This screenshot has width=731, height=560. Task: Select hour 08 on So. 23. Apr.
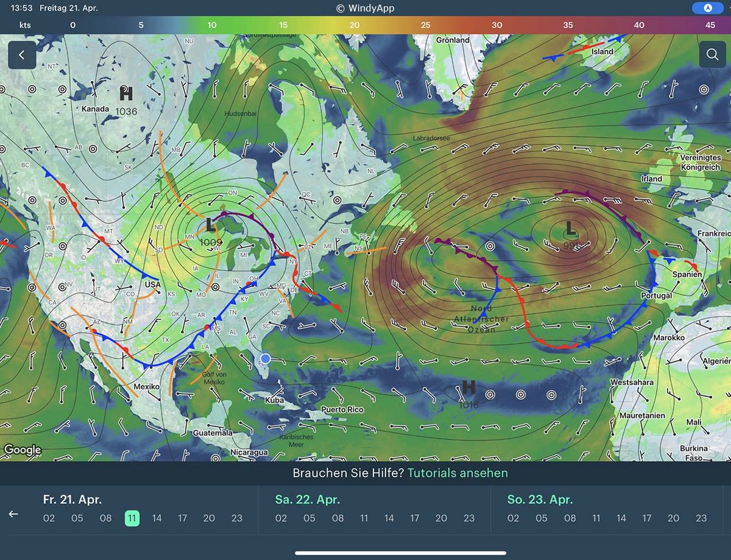coord(570,519)
